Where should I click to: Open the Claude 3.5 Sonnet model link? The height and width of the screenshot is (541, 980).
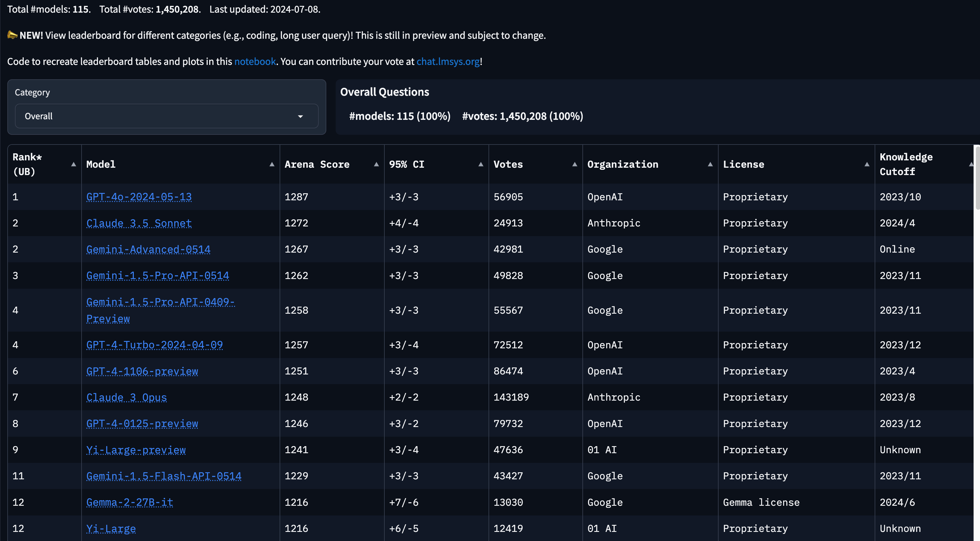click(x=138, y=223)
